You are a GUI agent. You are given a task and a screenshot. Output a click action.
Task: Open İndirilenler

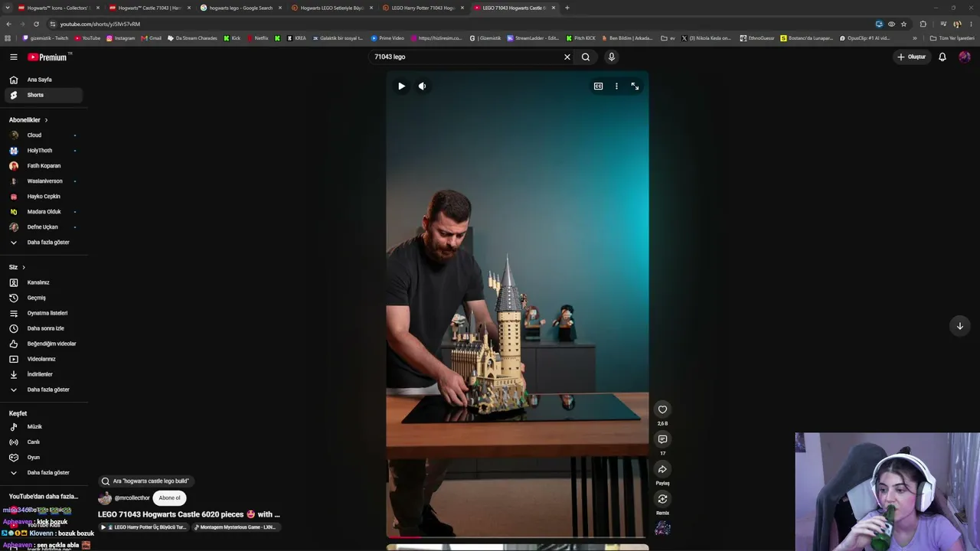(43, 374)
